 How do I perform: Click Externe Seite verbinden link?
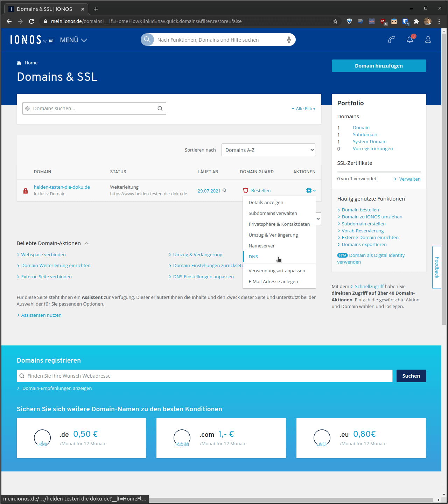pyautogui.click(x=46, y=276)
